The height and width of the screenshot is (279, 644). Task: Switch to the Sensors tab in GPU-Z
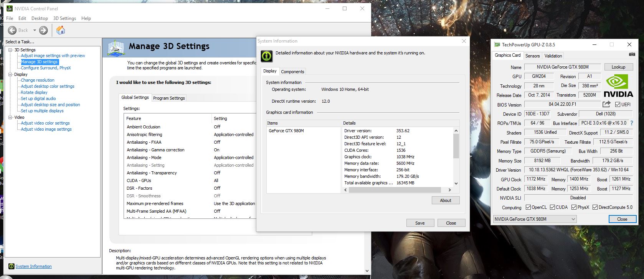tap(532, 56)
